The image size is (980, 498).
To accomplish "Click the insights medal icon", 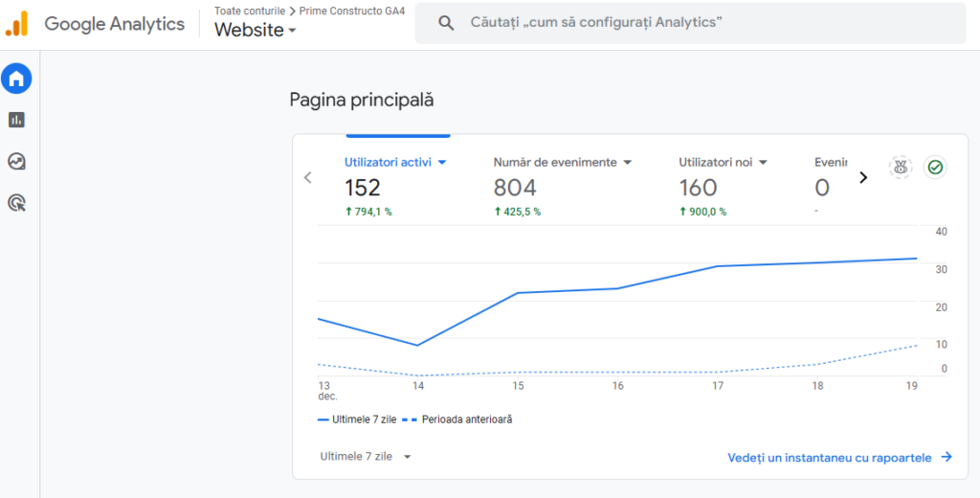I will (x=900, y=167).
